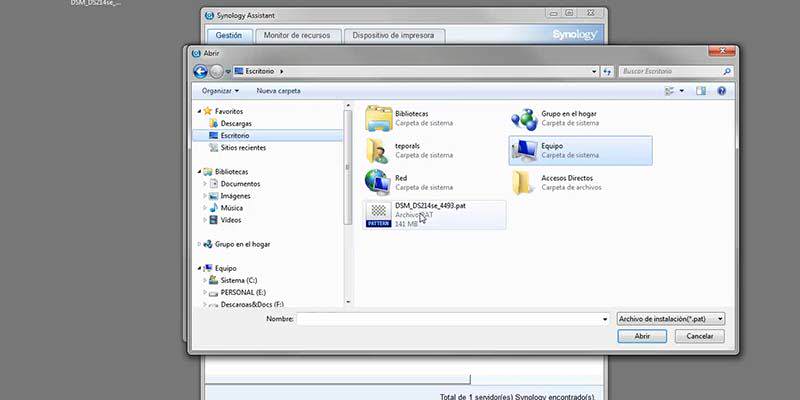Image resolution: width=800 pixels, height=400 pixels.
Task: Click the refresh button next to address bar
Action: pyautogui.click(x=607, y=71)
